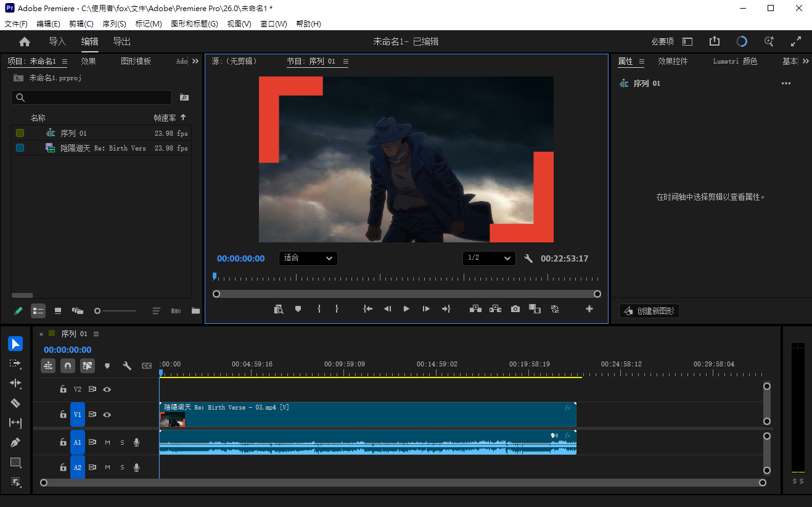
Task: Toggle track lock on V1
Action: (x=63, y=415)
